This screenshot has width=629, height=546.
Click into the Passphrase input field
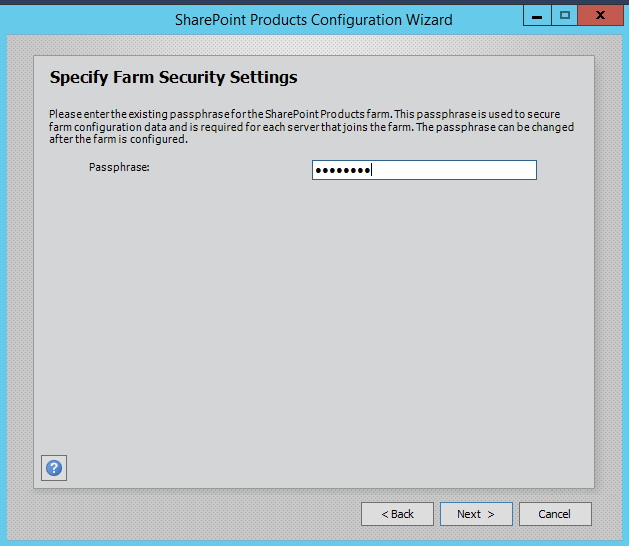424,170
